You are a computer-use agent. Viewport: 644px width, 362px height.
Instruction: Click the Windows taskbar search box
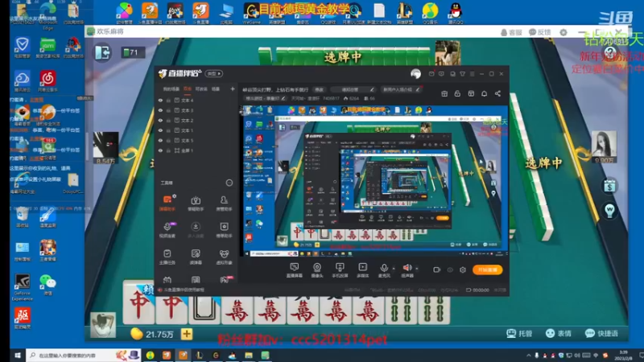tap(83, 356)
